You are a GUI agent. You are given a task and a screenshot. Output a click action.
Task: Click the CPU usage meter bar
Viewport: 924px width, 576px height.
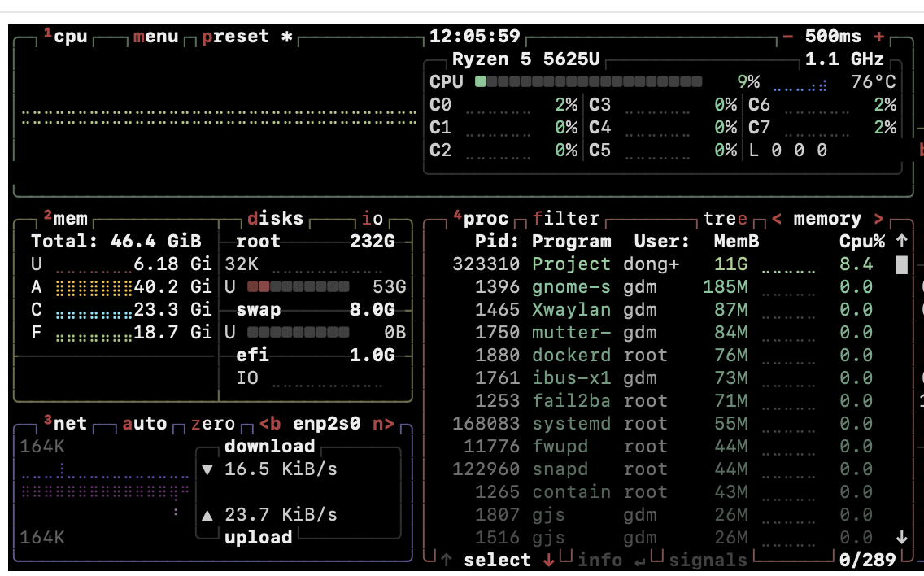[x=589, y=82]
